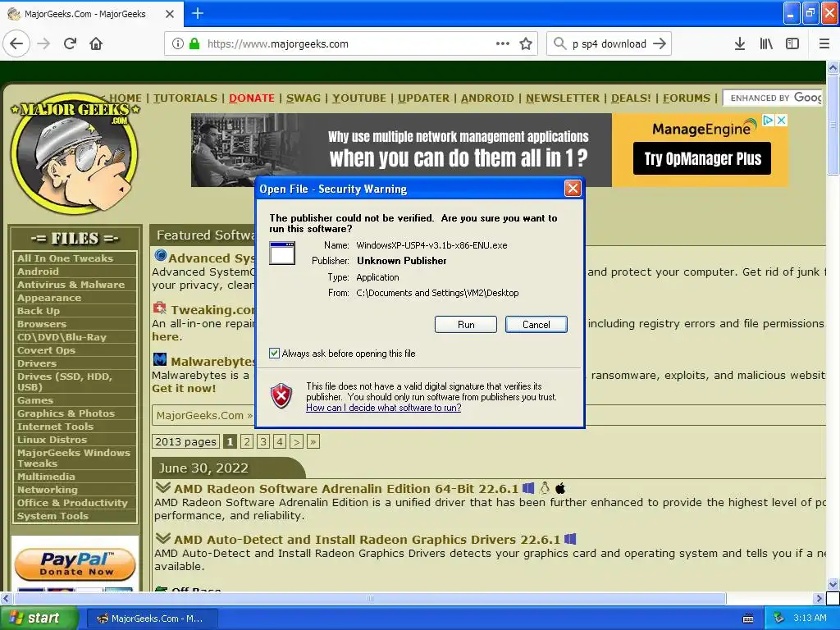The height and width of the screenshot is (630, 840).
Task: Click the red shield warning icon
Action: point(281,396)
